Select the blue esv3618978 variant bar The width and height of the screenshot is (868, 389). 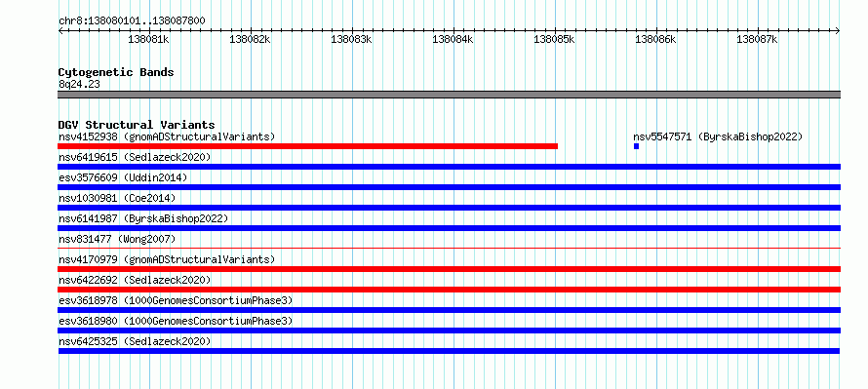coord(449,310)
